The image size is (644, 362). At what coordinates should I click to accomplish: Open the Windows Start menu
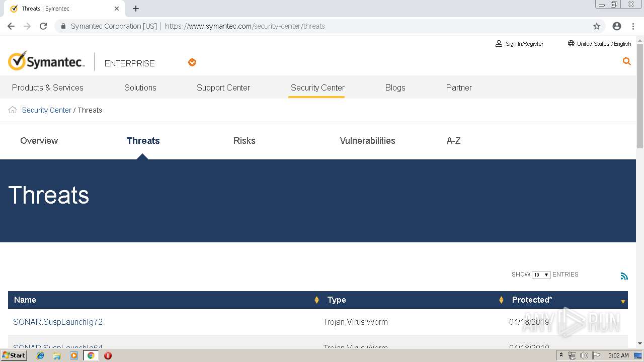click(14, 355)
